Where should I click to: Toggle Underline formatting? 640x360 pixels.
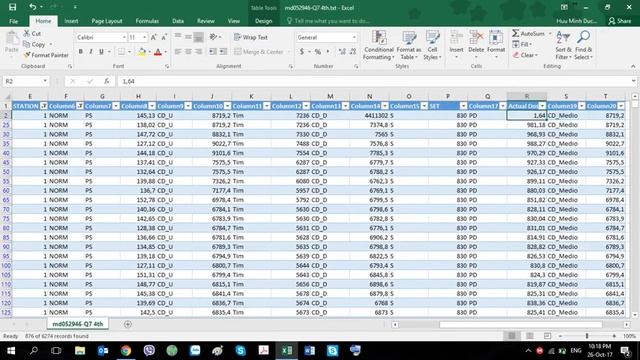pos(101,52)
